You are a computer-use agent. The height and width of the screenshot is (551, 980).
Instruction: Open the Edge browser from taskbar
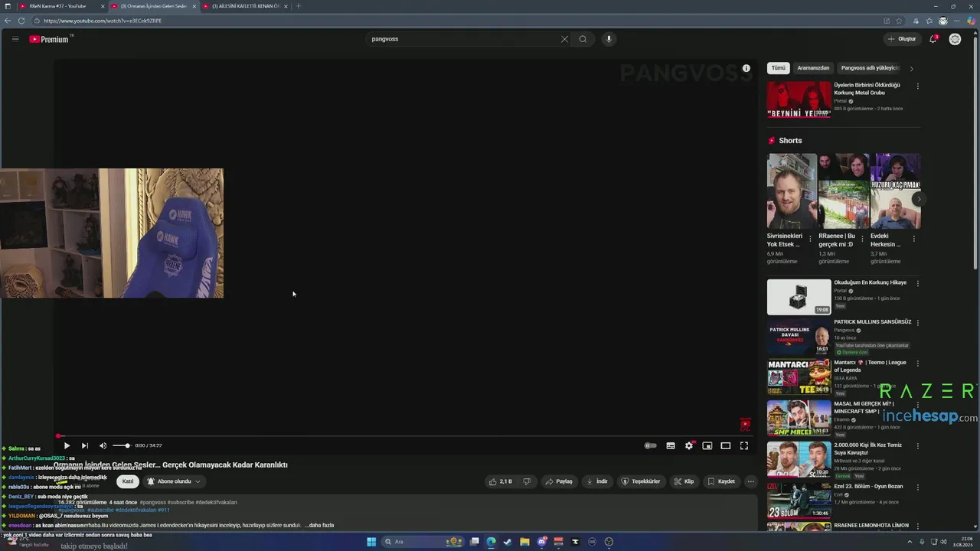tap(491, 542)
